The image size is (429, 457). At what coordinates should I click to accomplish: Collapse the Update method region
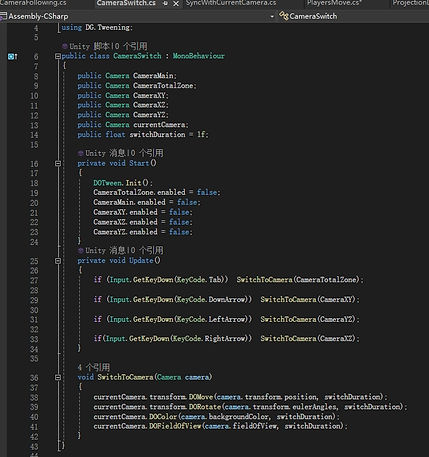point(58,261)
